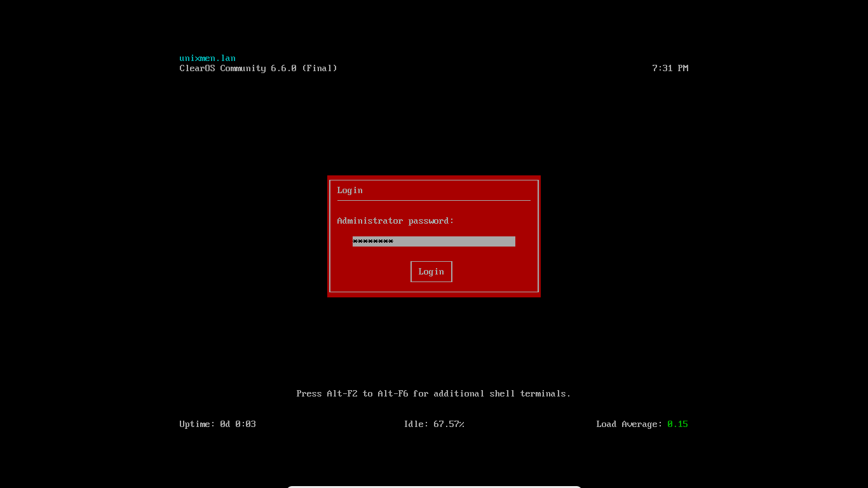Click the Idle: 67.57% status
The image size is (868, 488).
434,424
